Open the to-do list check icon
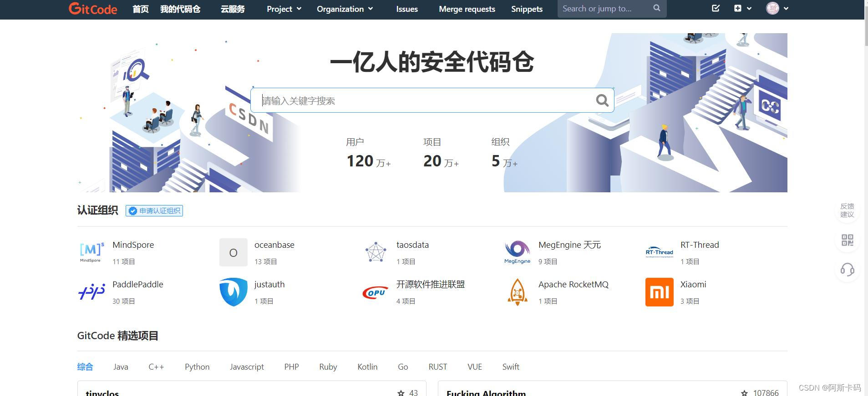868x396 pixels. point(716,8)
